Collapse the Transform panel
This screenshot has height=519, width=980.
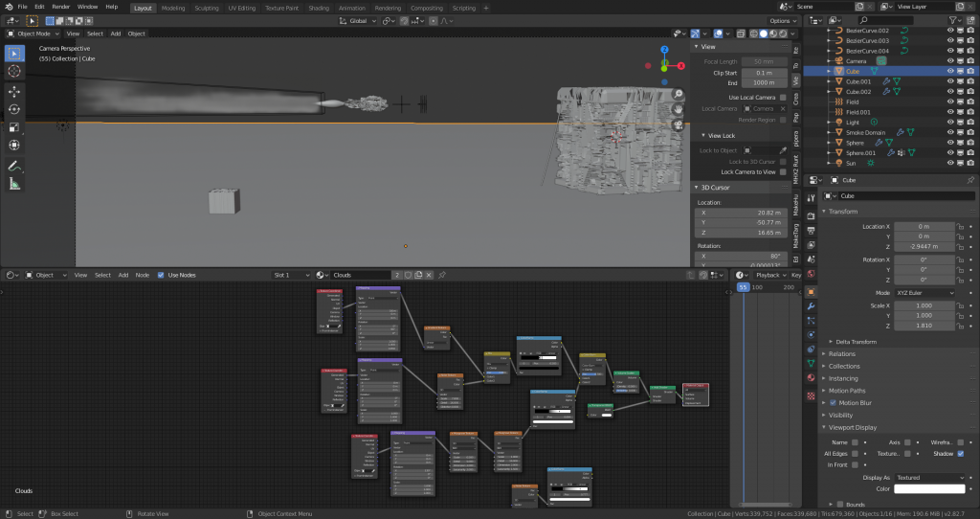tap(824, 212)
